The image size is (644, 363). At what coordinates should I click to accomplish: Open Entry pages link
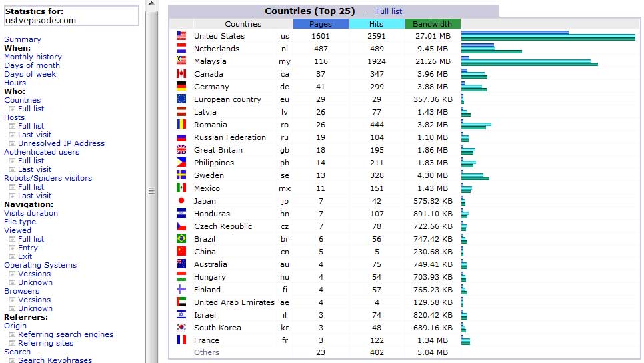tap(28, 248)
